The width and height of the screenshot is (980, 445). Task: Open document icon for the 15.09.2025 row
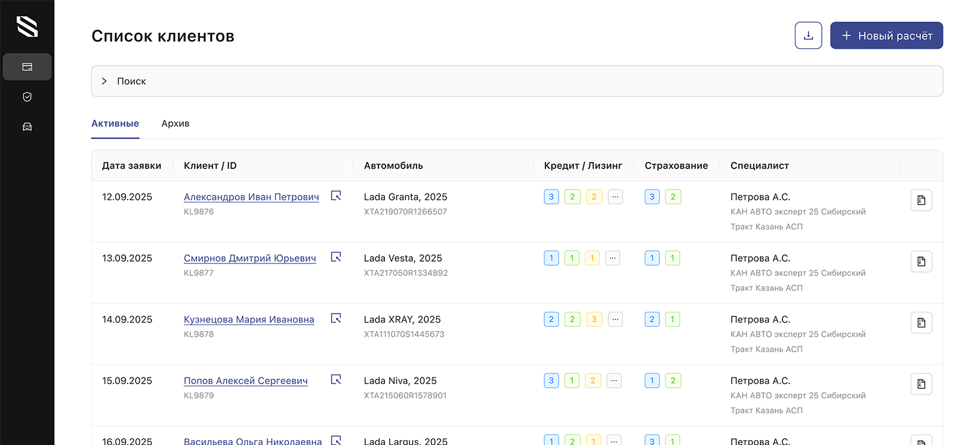tap(921, 384)
